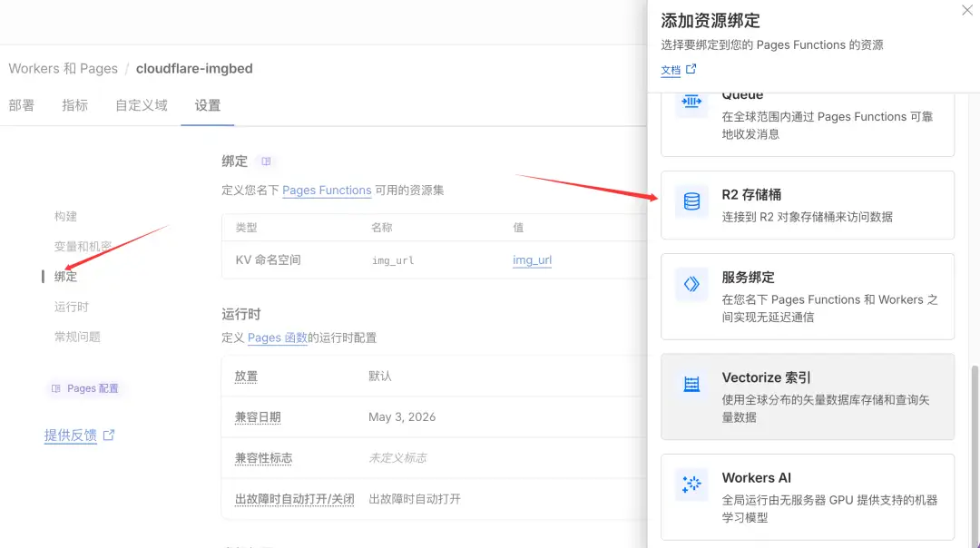Select 常规问题 in settings sidebar

(77, 337)
